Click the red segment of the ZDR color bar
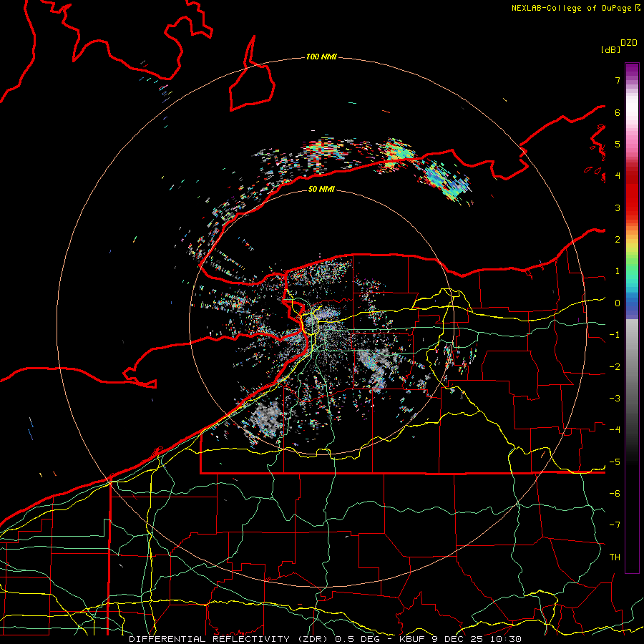 tap(632, 193)
